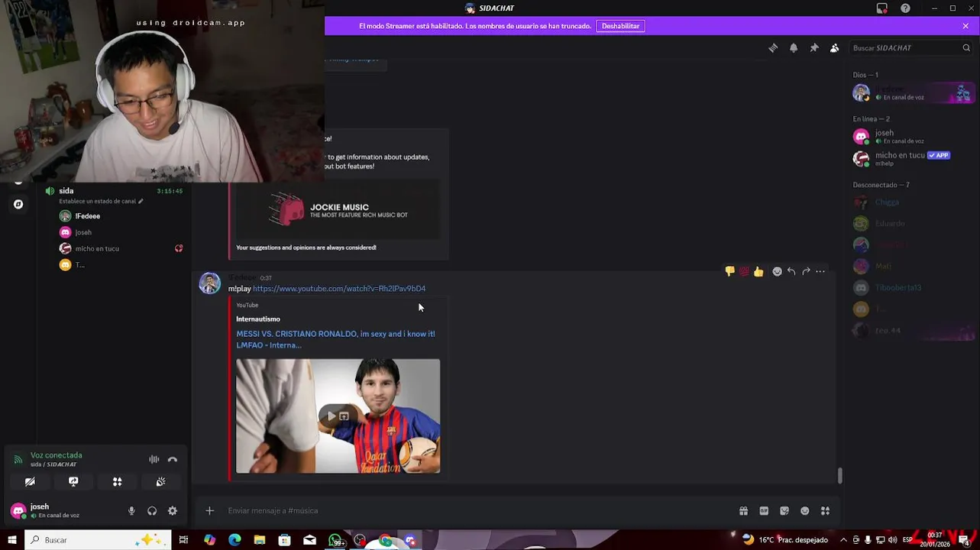The height and width of the screenshot is (550, 980).
Task: Open offline member Tiboaberta13
Action: coord(912,288)
